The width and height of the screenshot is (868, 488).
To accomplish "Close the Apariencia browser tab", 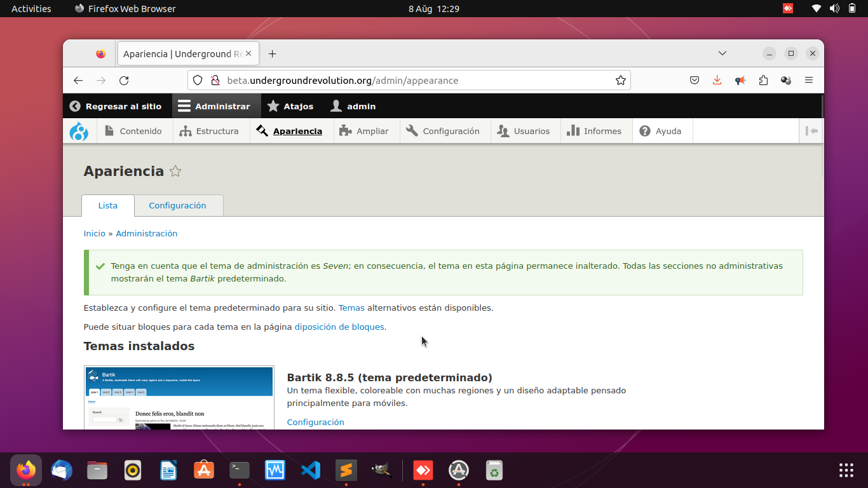I will tap(248, 54).
